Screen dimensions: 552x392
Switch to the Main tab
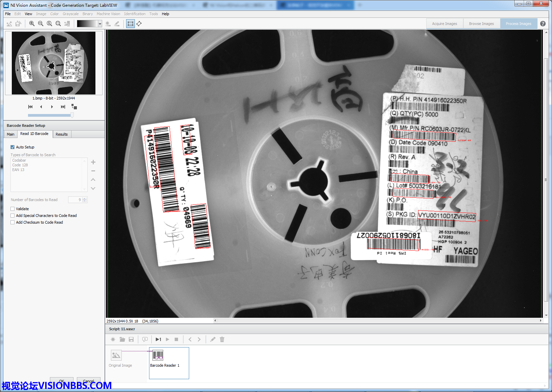10,134
